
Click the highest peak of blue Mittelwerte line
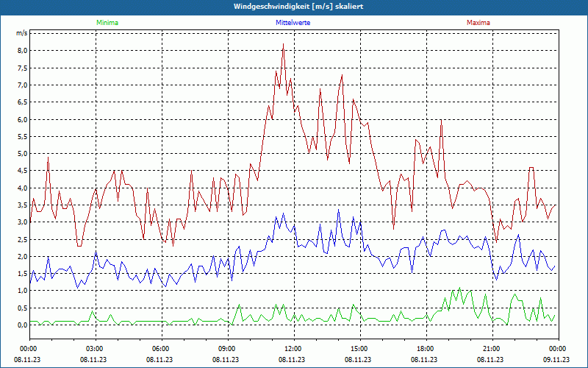[x=339, y=210]
